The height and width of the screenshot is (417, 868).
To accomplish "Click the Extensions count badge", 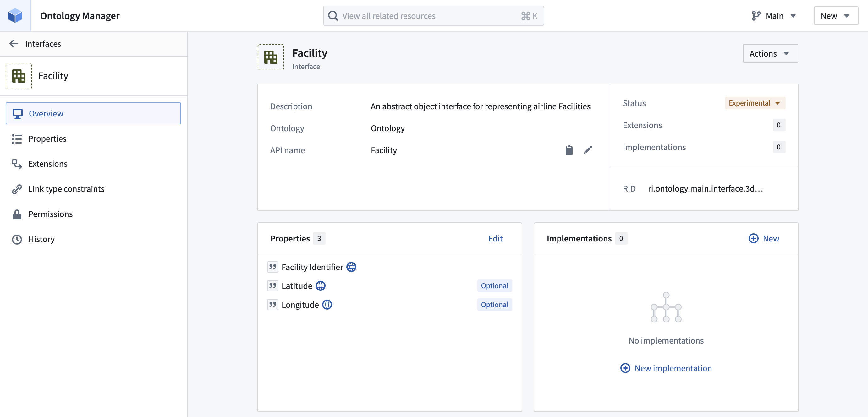I will pos(779,125).
